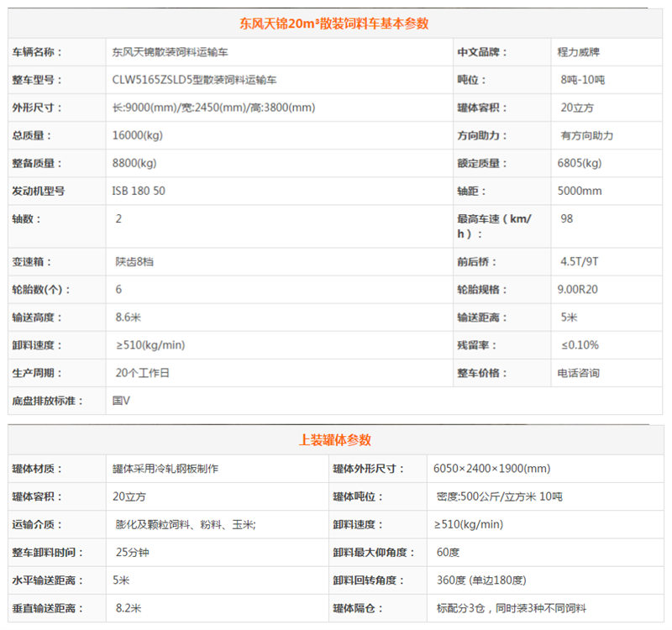This screenshot has height=630, width=672.
Task: Click the tire spec 9.00R20
Action: [580, 289]
